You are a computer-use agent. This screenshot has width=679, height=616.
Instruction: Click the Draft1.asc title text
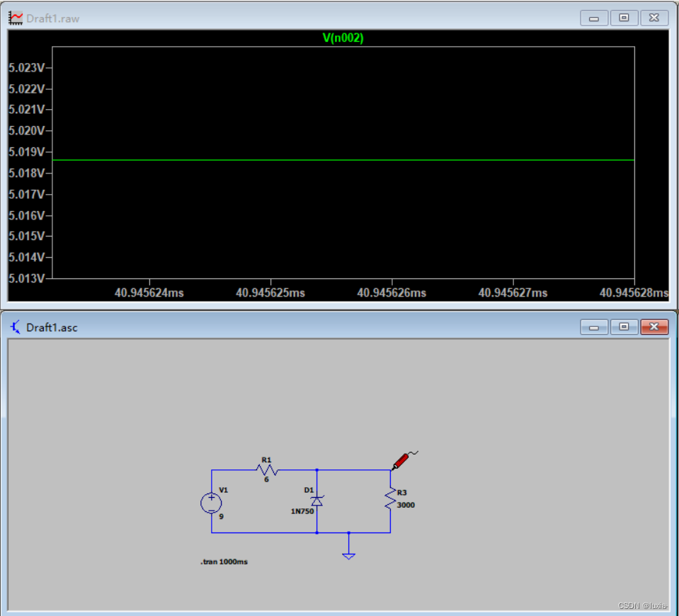click(52, 328)
